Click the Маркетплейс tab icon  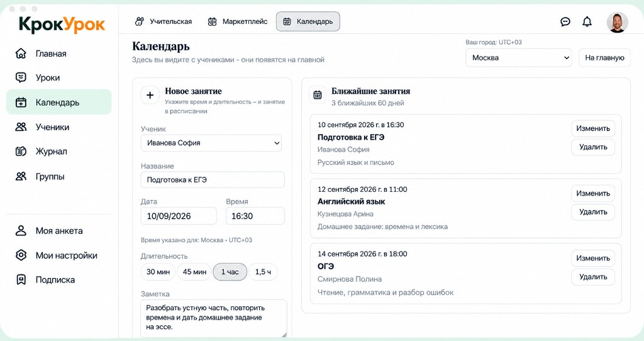pos(212,21)
